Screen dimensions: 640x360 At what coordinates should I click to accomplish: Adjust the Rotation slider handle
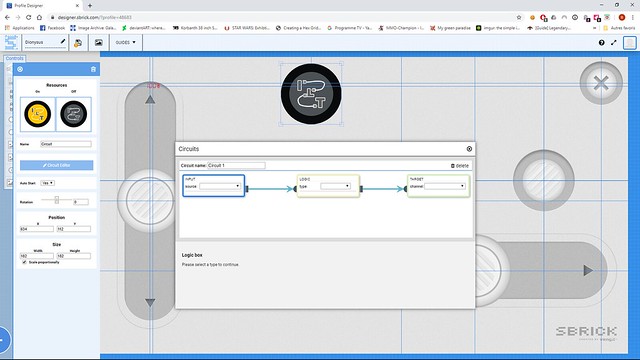tap(57, 200)
